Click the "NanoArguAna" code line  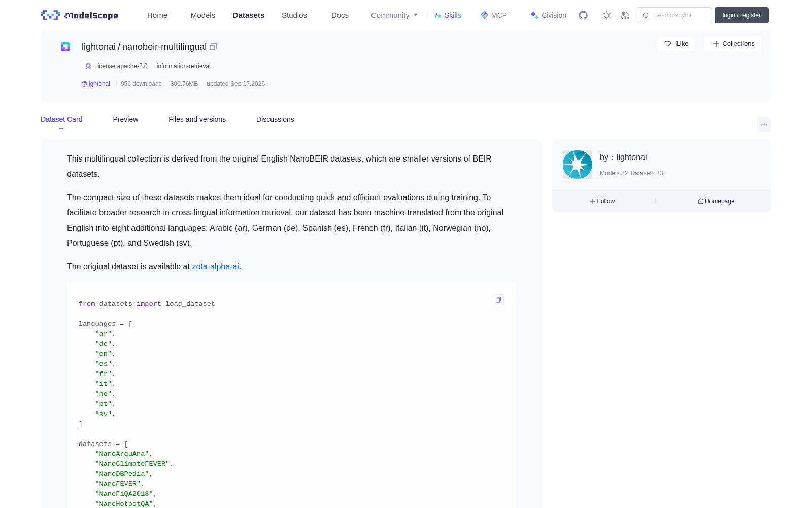(x=124, y=454)
